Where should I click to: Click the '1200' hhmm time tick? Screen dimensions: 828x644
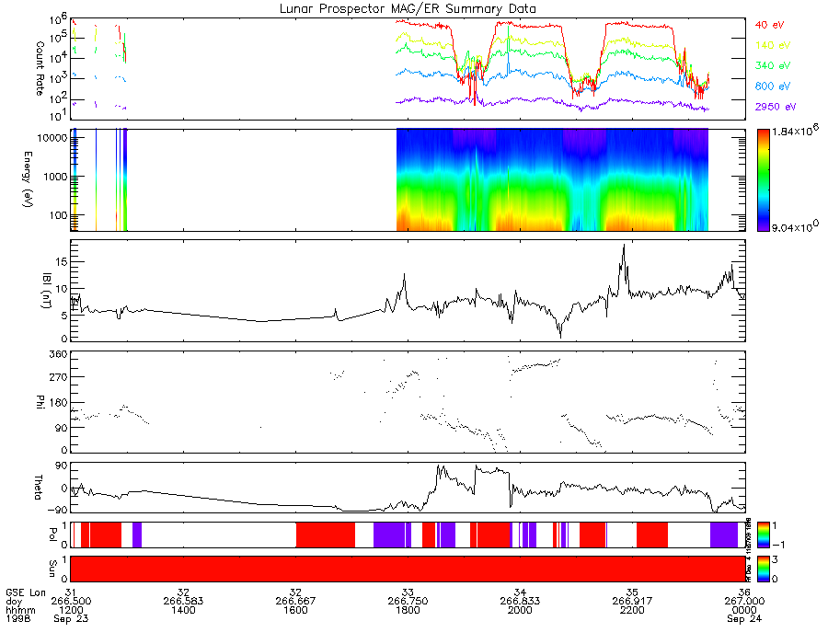tap(71, 610)
